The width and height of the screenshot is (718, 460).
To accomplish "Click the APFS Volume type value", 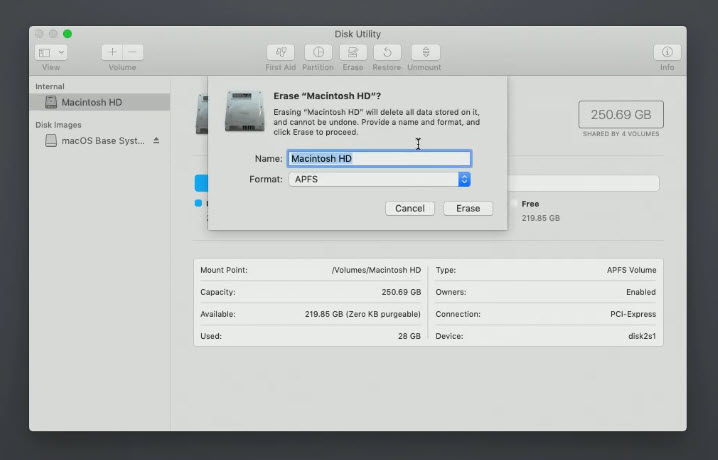I will (631, 270).
